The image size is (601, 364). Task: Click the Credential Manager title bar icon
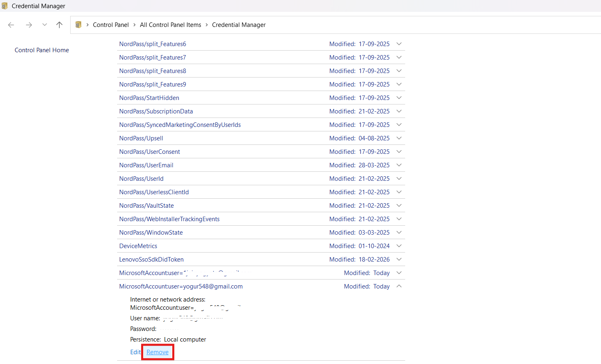[x=4, y=6]
